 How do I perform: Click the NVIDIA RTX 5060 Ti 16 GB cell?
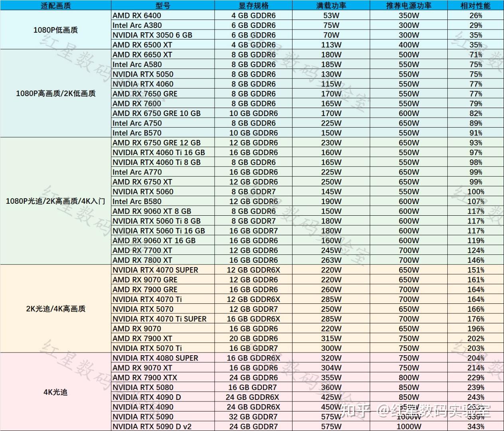[x=163, y=231]
